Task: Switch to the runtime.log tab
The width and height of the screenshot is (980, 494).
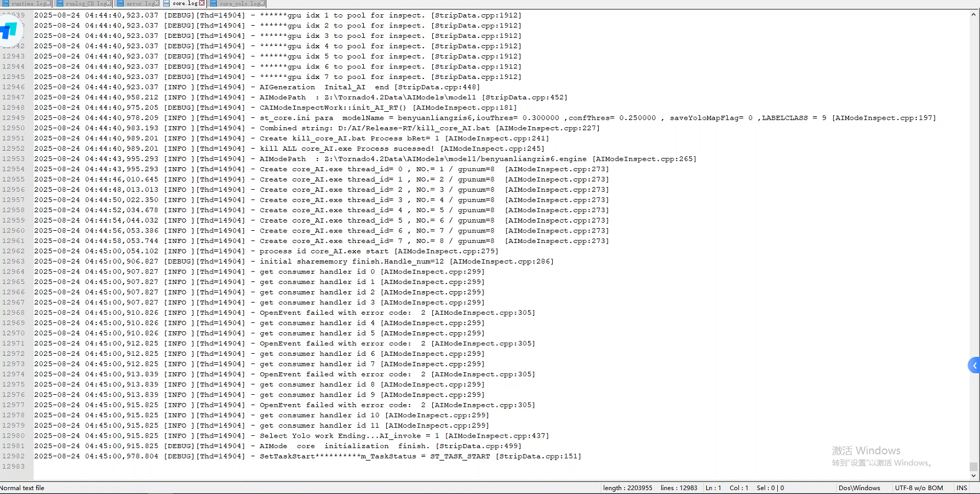Action: click(27, 4)
